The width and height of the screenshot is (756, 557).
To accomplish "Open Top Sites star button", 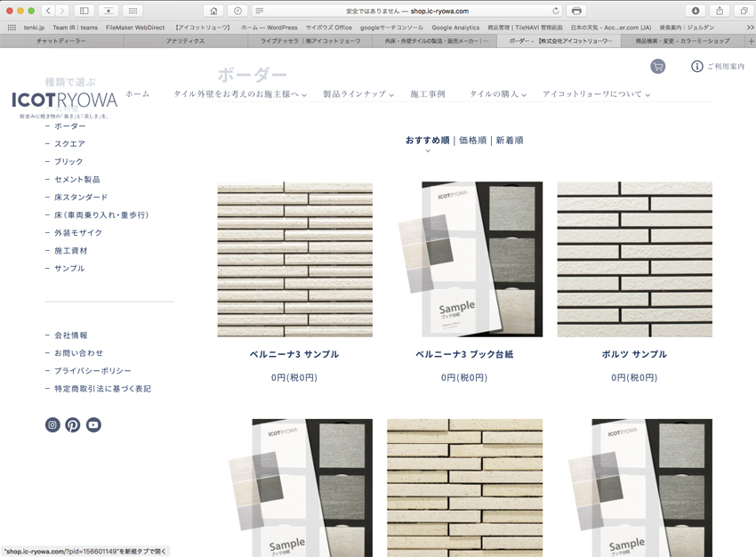I will tap(108, 11).
